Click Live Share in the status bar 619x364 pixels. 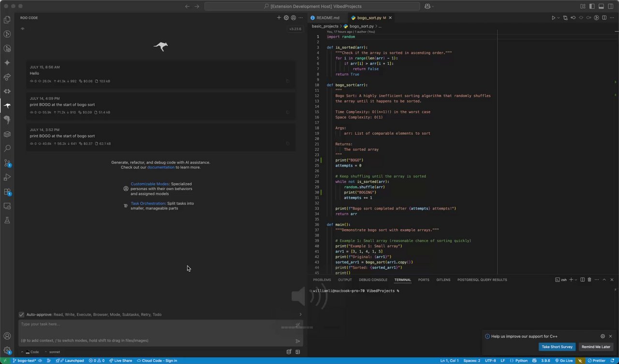pos(120,361)
